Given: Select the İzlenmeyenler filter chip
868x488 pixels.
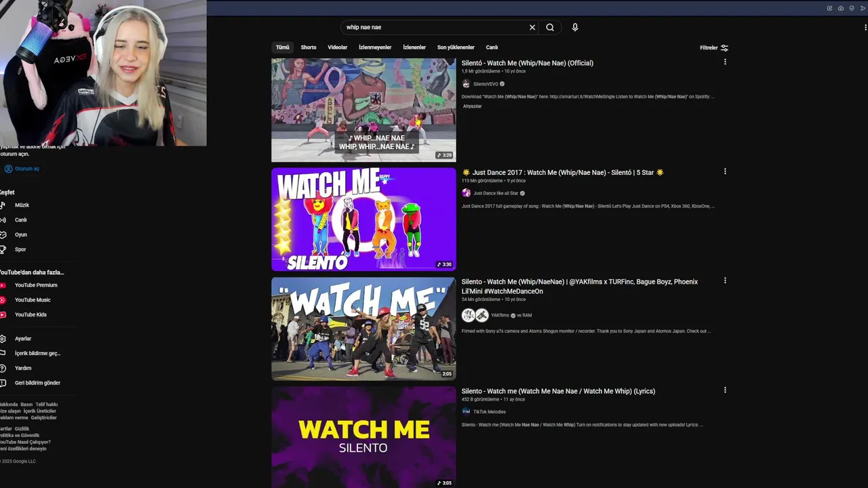Looking at the screenshot, I should pyautogui.click(x=375, y=47).
